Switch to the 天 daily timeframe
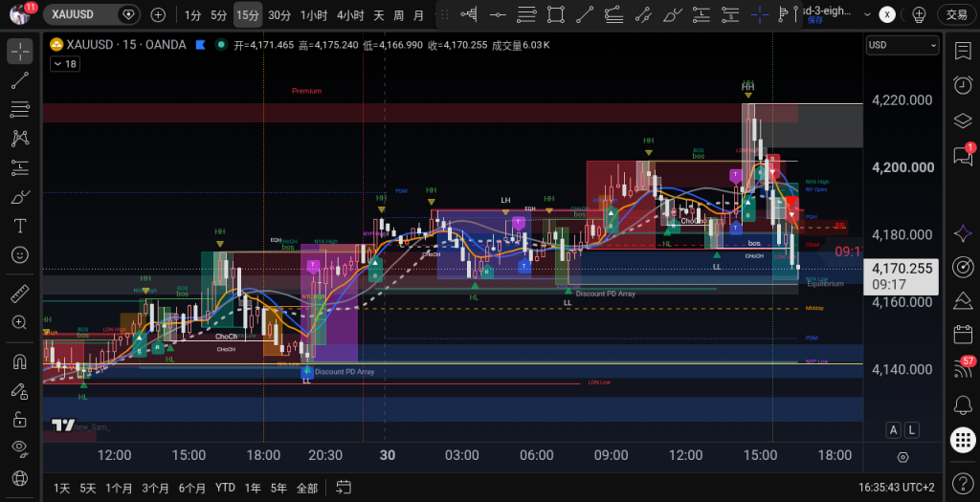980x502 pixels. point(379,15)
